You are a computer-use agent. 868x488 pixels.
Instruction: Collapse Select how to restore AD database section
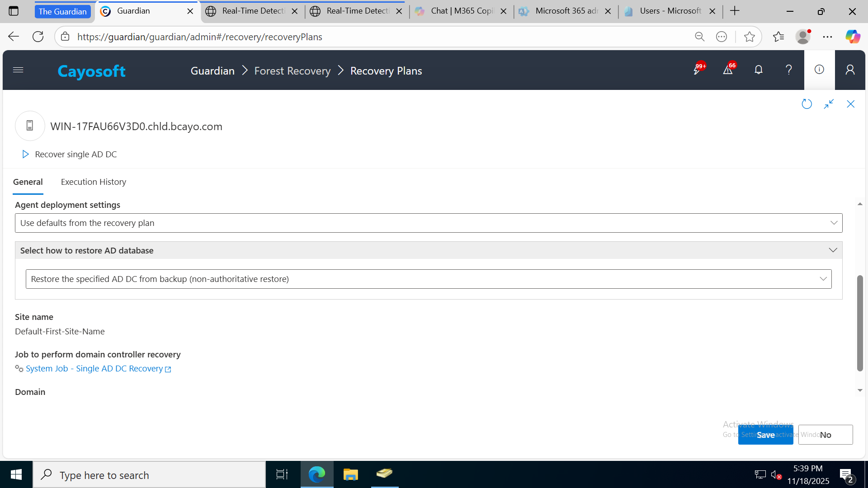point(833,250)
